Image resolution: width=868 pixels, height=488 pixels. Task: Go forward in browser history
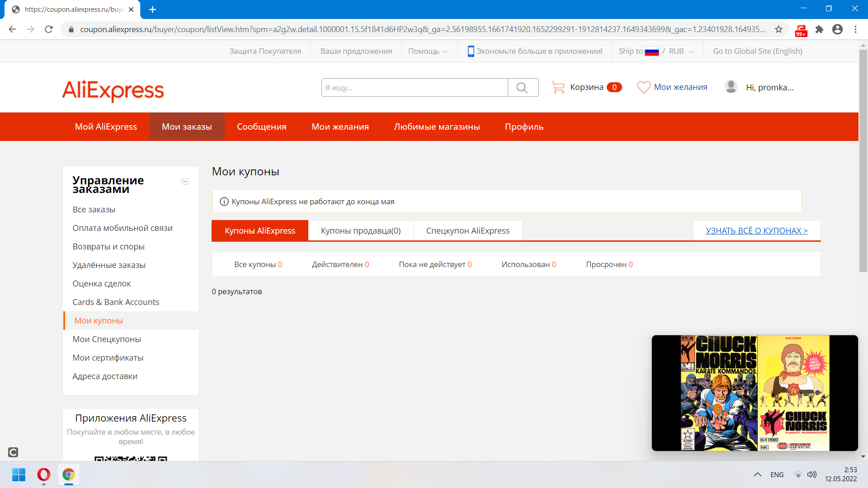[31, 29]
